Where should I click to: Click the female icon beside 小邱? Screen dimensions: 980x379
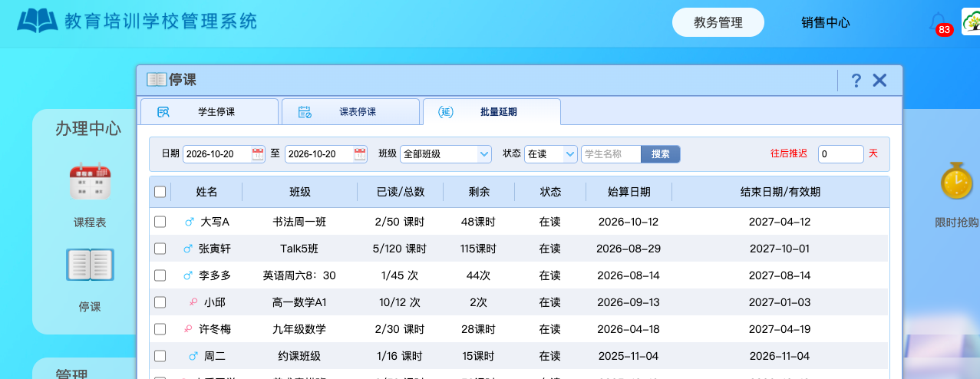(193, 302)
